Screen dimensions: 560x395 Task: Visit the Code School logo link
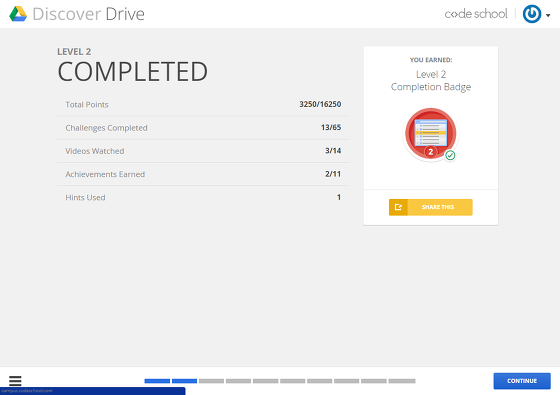click(476, 14)
